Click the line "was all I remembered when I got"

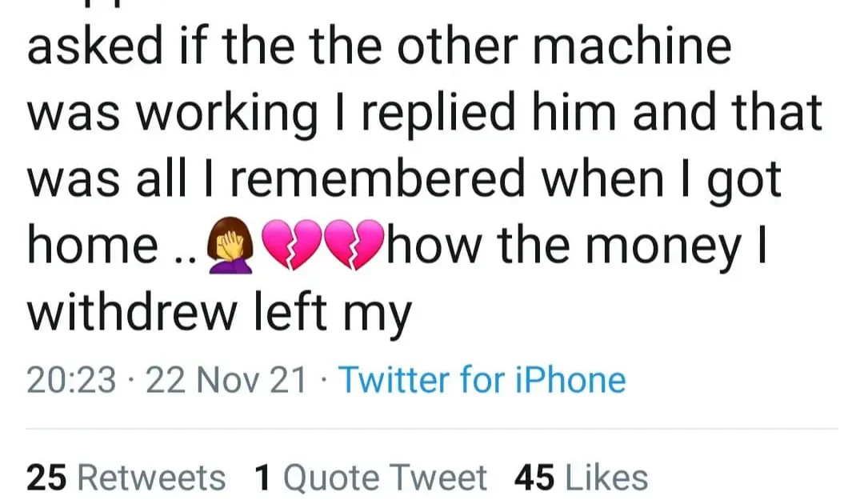[404, 178]
